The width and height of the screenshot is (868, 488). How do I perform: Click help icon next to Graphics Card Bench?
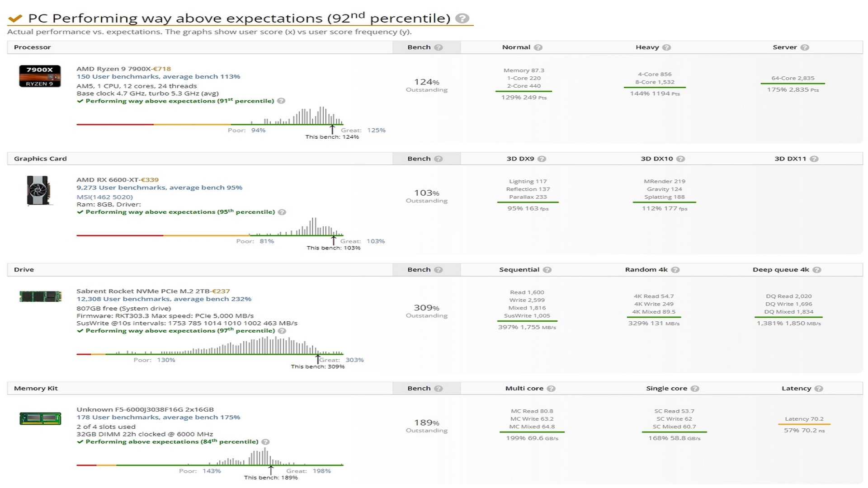click(x=438, y=159)
